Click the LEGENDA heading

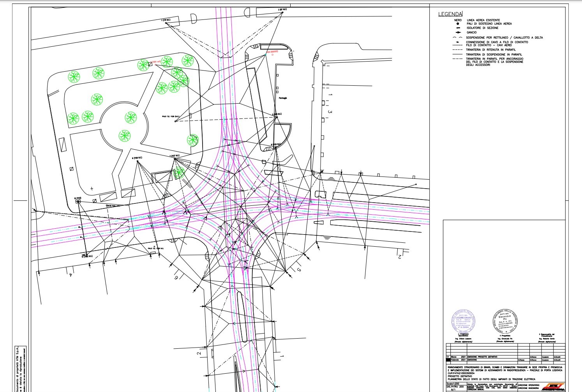click(450, 14)
